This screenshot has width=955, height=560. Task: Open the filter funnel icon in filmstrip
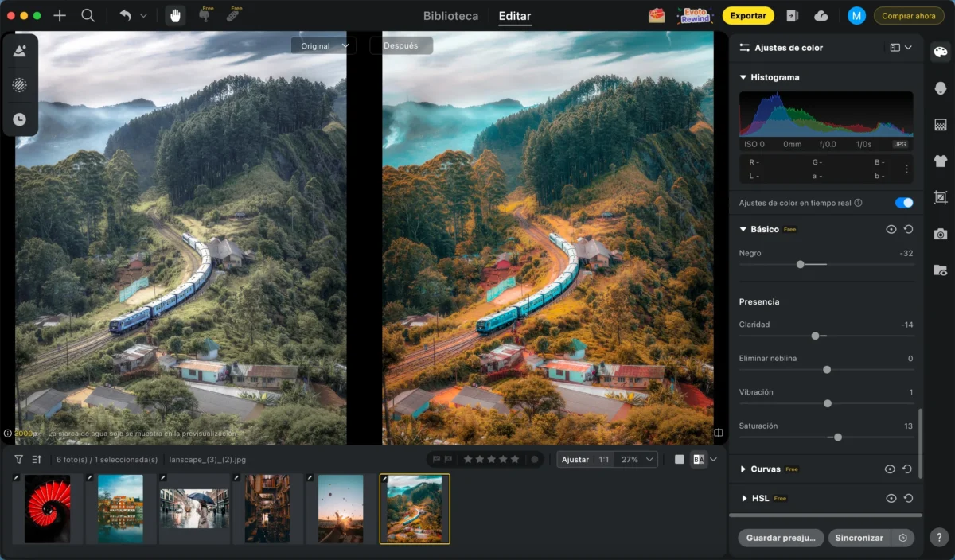point(19,459)
